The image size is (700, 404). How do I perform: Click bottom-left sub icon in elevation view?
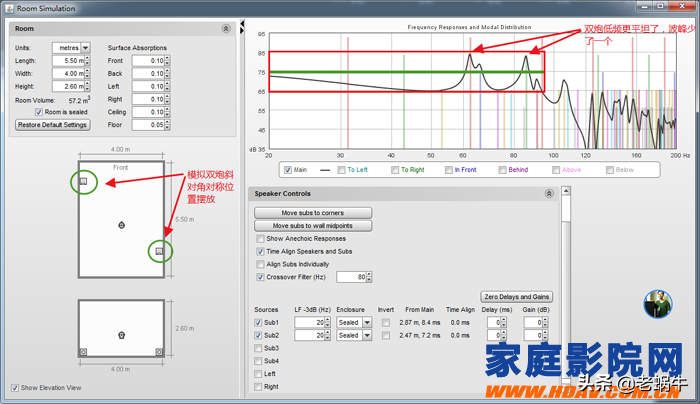tap(84, 352)
